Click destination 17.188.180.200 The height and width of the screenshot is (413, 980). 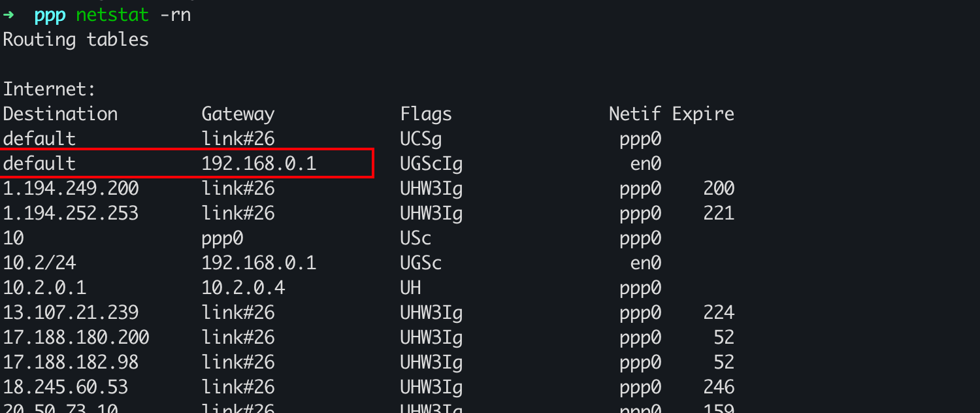[x=76, y=338]
